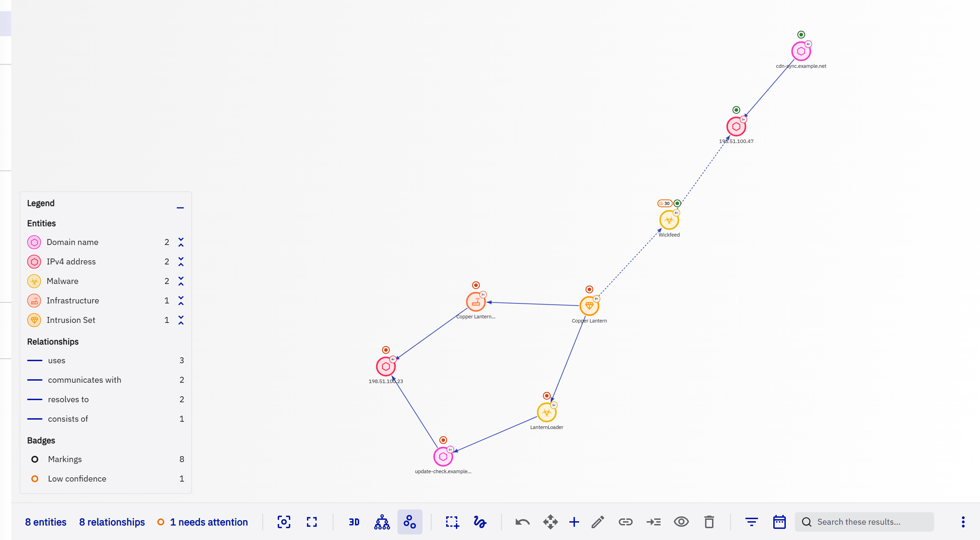This screenshot has height=540, width=980.
Task: Switch to tree layout mode
Action: point(382,522)
